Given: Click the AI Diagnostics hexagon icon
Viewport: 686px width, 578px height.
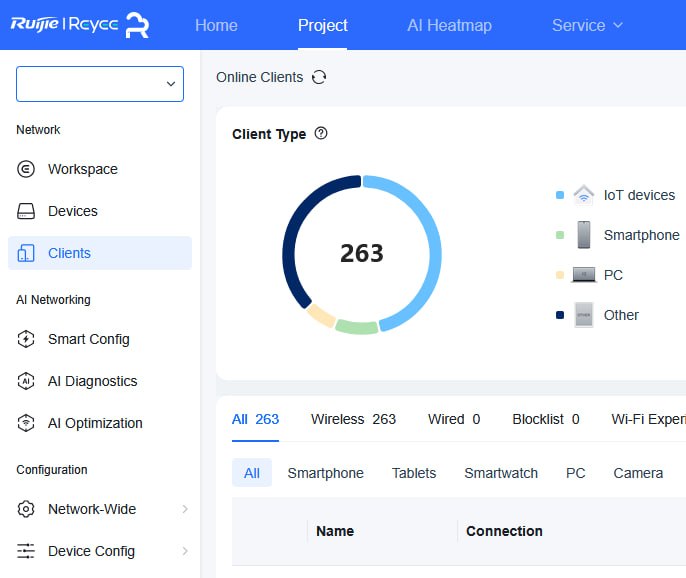Looking at the screenshot, I should pos(26,381).
